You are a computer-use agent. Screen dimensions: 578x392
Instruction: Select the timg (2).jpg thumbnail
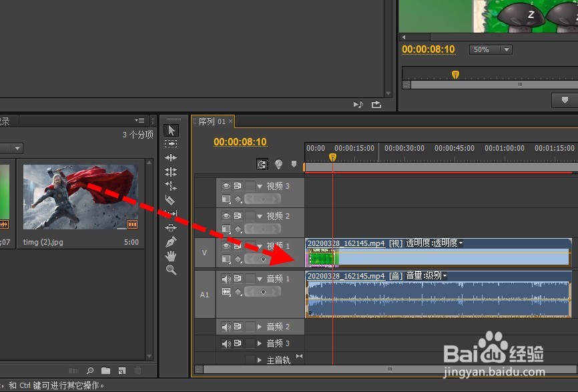[x=81, y=197]
